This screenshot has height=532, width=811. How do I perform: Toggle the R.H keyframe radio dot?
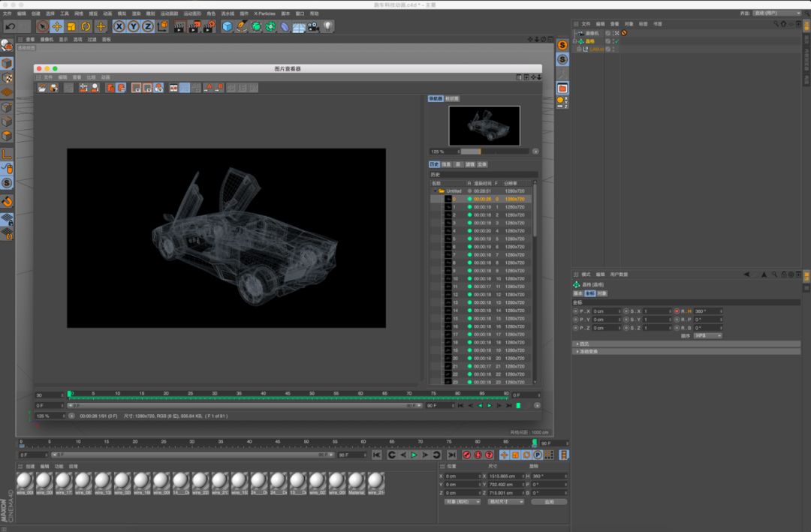676,311
